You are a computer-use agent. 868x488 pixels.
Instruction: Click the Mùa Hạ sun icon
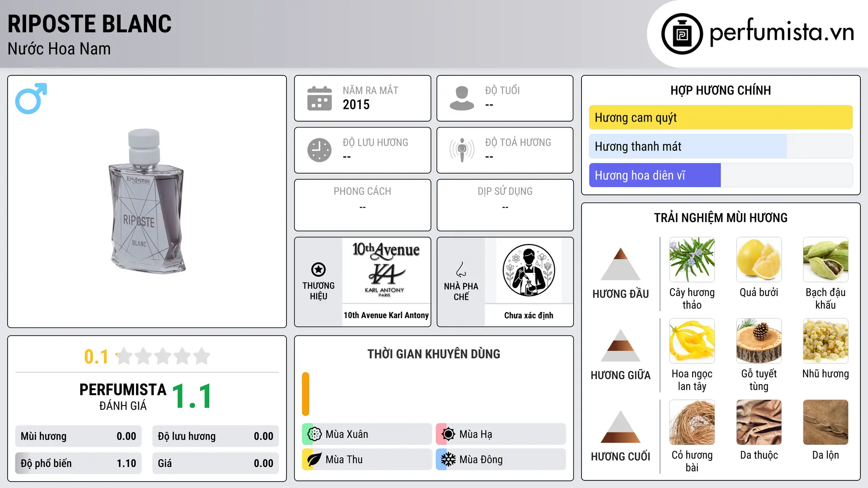pyautogui.click(x=448, y=434)
